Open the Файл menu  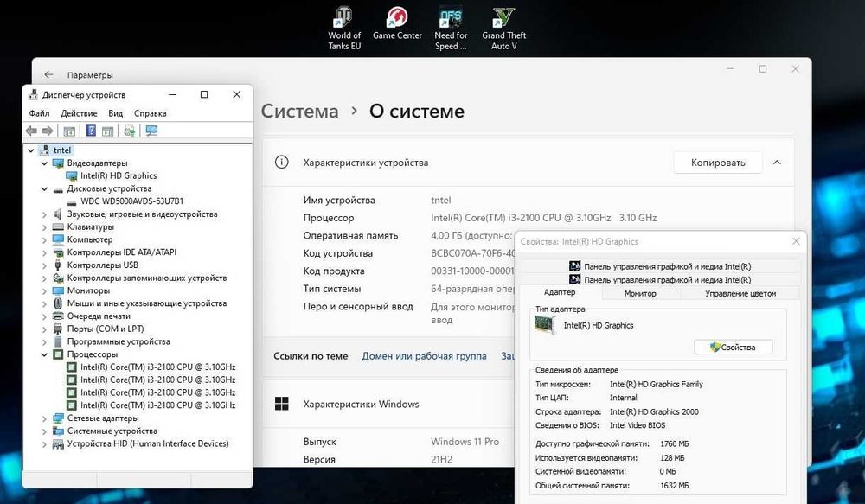point(39,113)
